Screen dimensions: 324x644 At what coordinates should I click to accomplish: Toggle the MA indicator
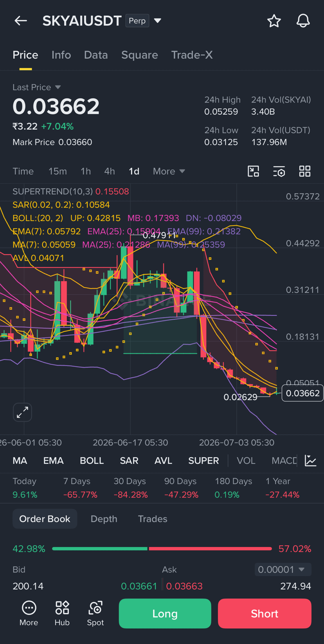[20, 461]
